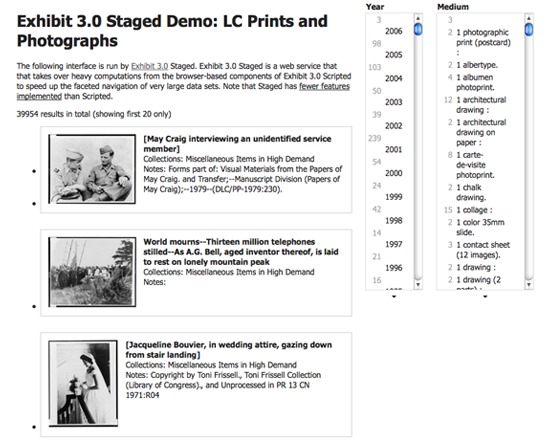Filter Medium by 1 drawing :
Screen dimensions: 550x440
click(476, 267)
